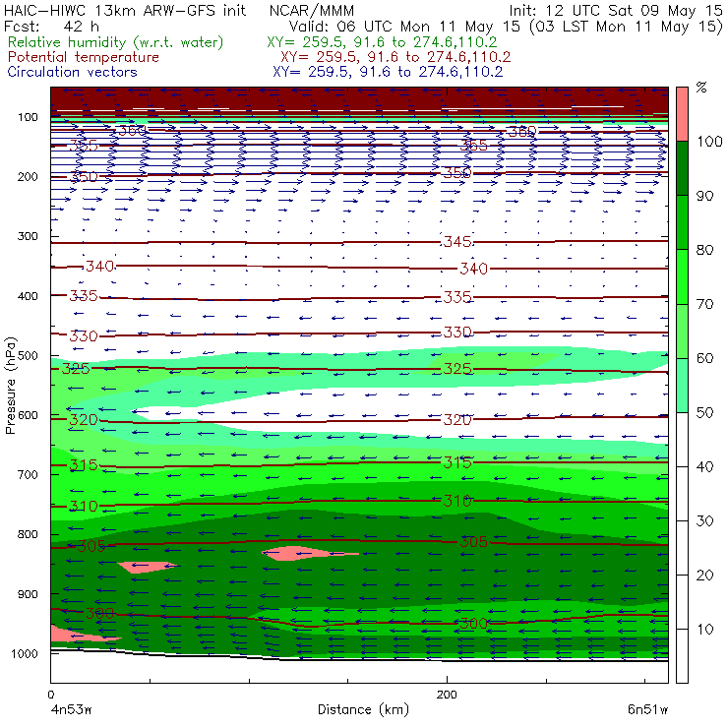
Task: Pick the 50–60% light mint colorbar segment
Action: coord(682,386)
